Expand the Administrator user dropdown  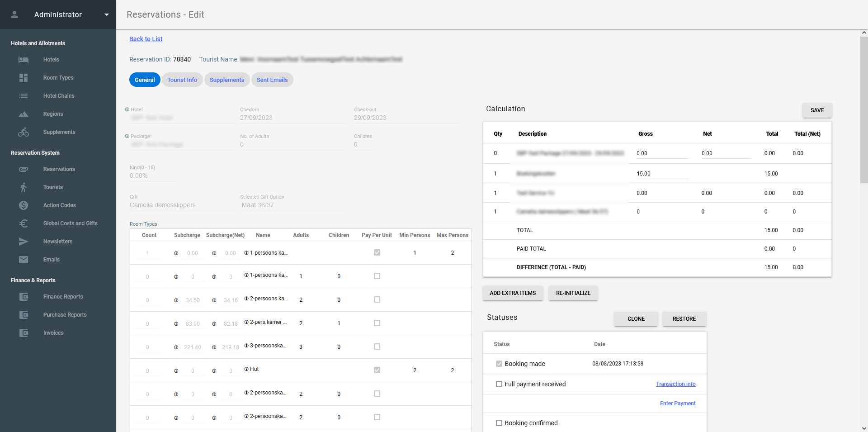point(107,14)
